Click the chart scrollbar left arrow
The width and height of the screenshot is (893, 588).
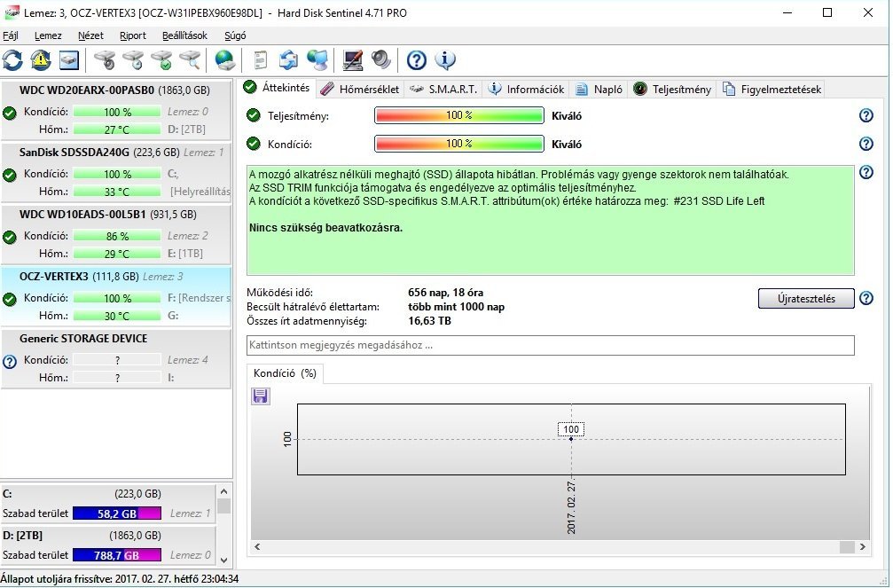pos(257,547)
